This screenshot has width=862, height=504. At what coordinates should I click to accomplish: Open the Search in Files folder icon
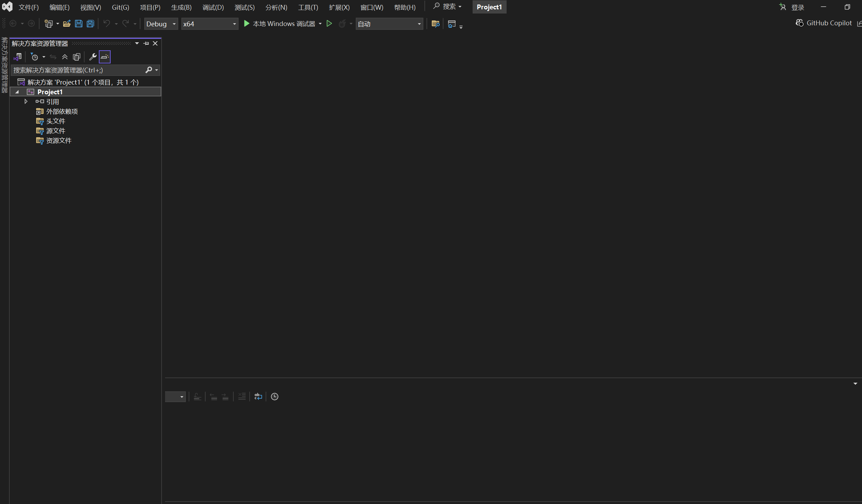coord(435,24)
